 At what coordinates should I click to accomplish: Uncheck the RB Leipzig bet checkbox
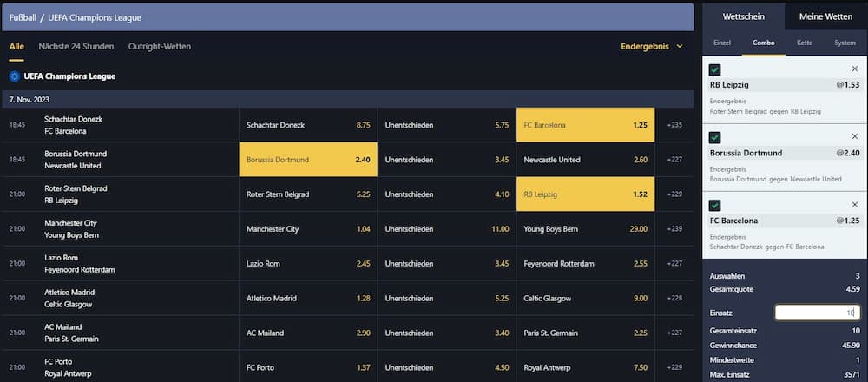715,69
